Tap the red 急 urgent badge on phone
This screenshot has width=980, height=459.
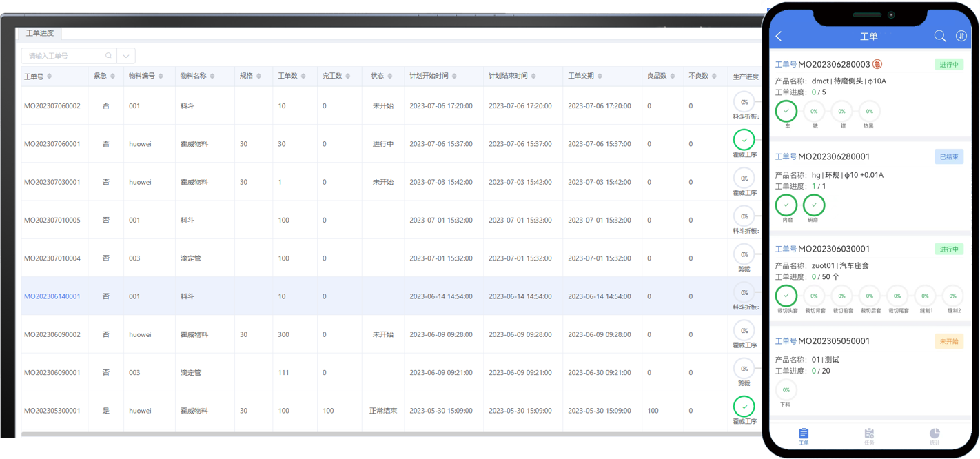pos(877,64)
